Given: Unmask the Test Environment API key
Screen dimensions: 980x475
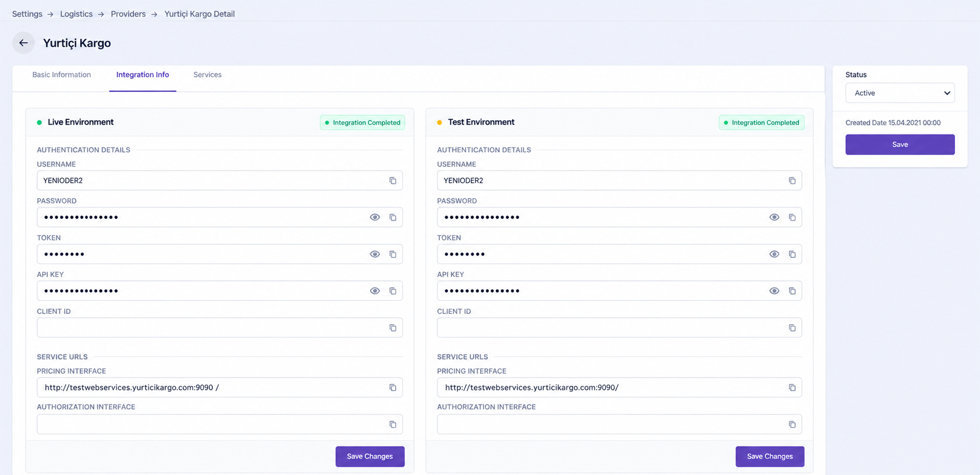Looking at the screenshot, I should coord(774,291).
